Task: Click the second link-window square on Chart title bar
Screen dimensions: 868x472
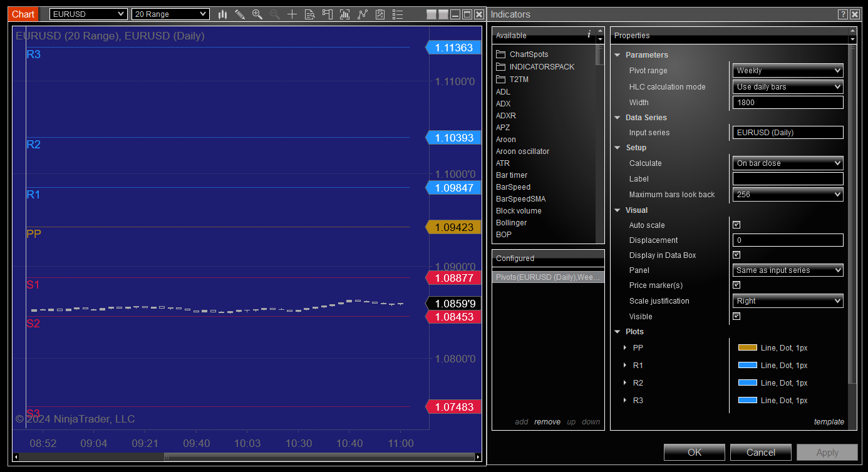Action: [443, 14]
